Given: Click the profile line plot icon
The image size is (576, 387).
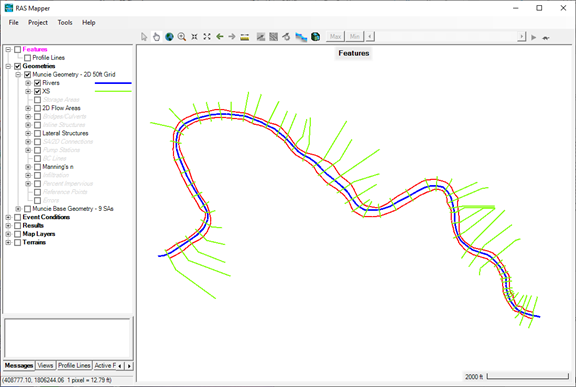Looking at the screenshot, I should (x=261, y=37).
